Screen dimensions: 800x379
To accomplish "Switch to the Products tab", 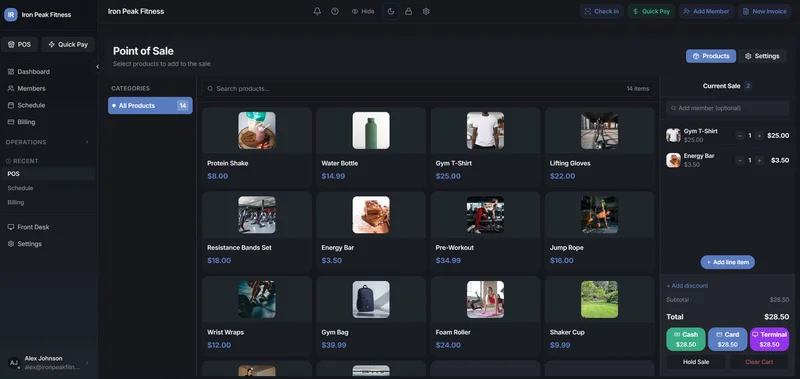I will (711, 56).
